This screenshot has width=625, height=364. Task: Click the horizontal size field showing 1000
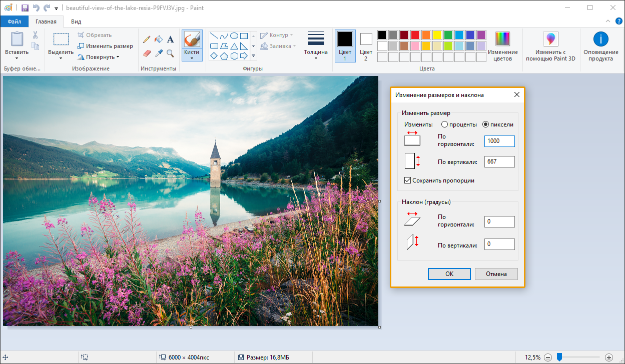499,141
